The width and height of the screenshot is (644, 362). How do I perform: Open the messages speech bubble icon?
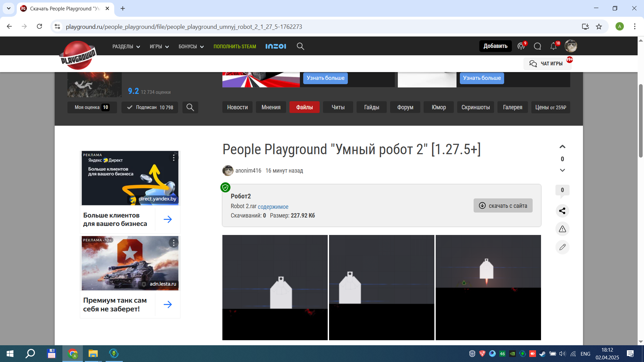point(537,46)
